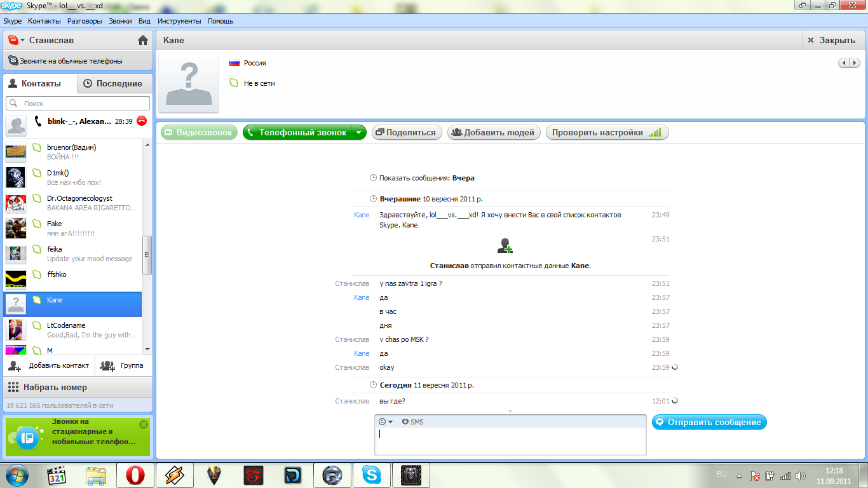Select contact ffshko in the list
This screenshot has width=868, height=488.
pyautogui.click(x=73, y=279)
